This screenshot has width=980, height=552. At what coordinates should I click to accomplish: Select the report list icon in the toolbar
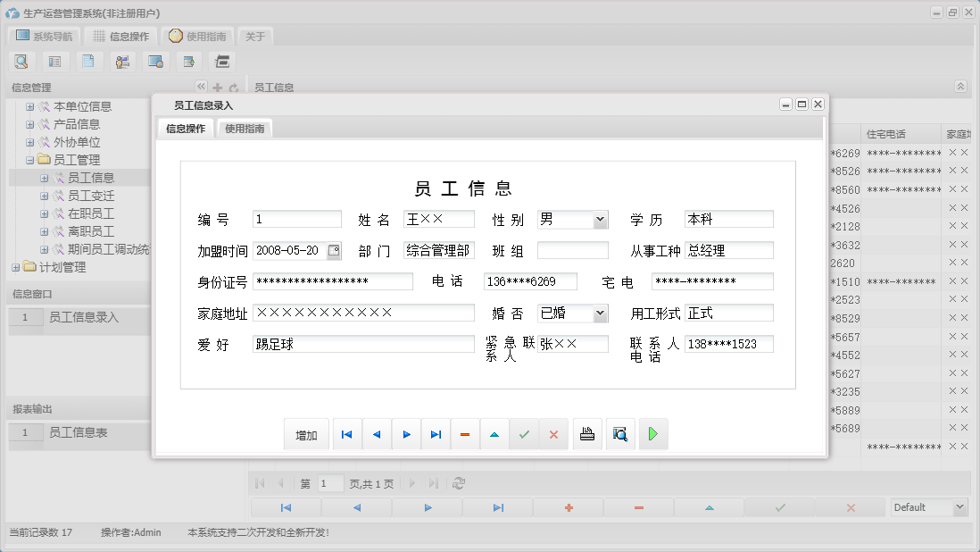[x=54, y=61]
